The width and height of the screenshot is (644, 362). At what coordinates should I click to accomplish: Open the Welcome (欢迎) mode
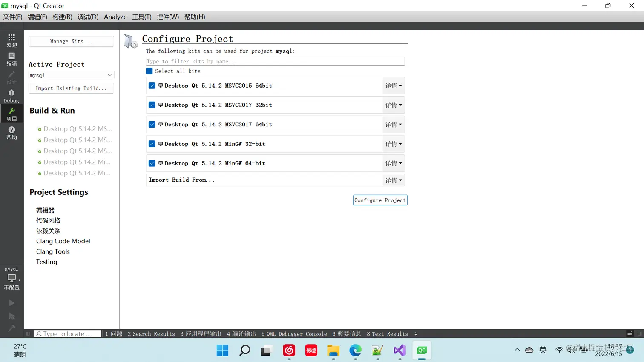11,40
